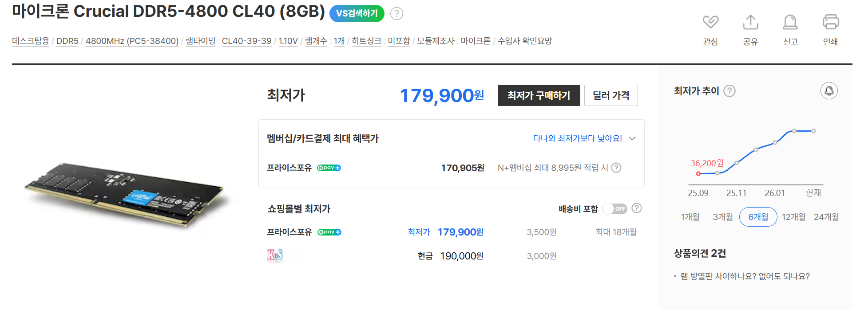
Task: Click the 36,200원 point on price chart
Action: tap(698, 174)
